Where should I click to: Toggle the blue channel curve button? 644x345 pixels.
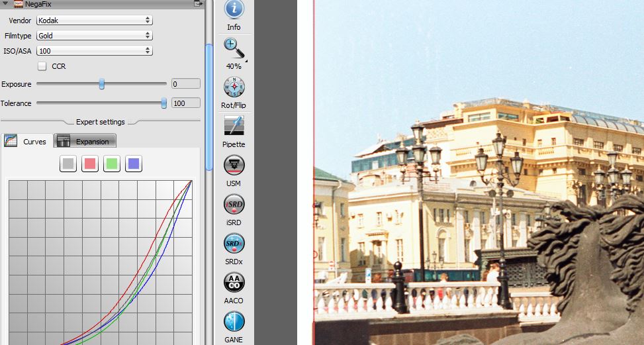[134, 164]
